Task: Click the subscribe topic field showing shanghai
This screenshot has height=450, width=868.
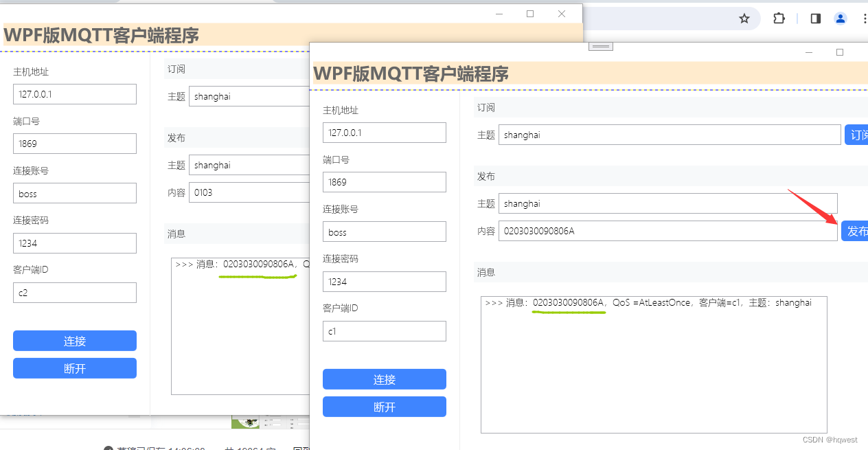Action: point(670,135)
